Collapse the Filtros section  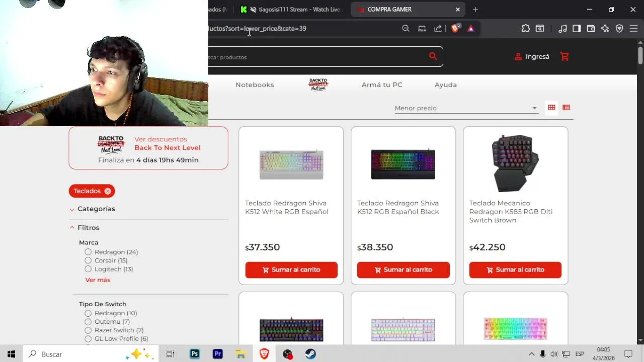coord(85,228)
